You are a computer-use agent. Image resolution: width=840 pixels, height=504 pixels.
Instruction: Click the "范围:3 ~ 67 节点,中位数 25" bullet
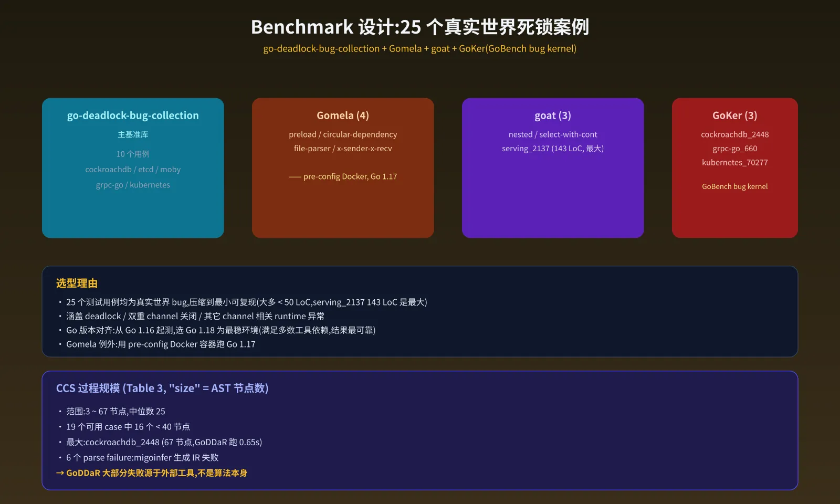[x=112, y=412]
